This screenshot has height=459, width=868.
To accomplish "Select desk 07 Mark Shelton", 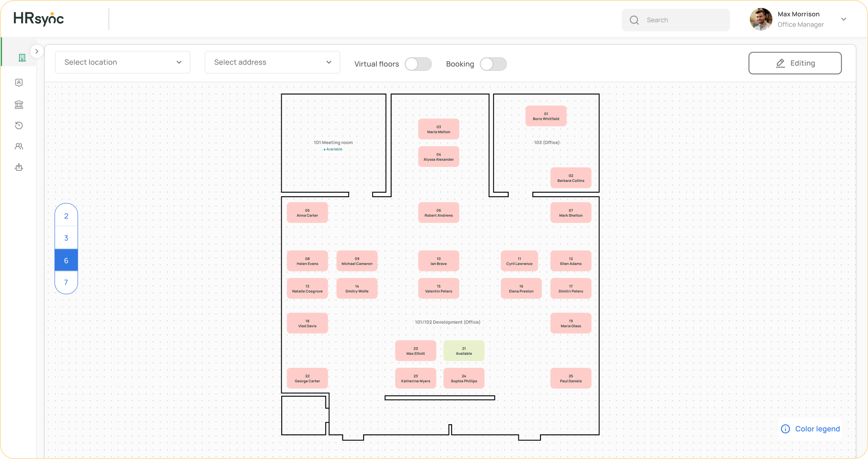I will [571, 213].
